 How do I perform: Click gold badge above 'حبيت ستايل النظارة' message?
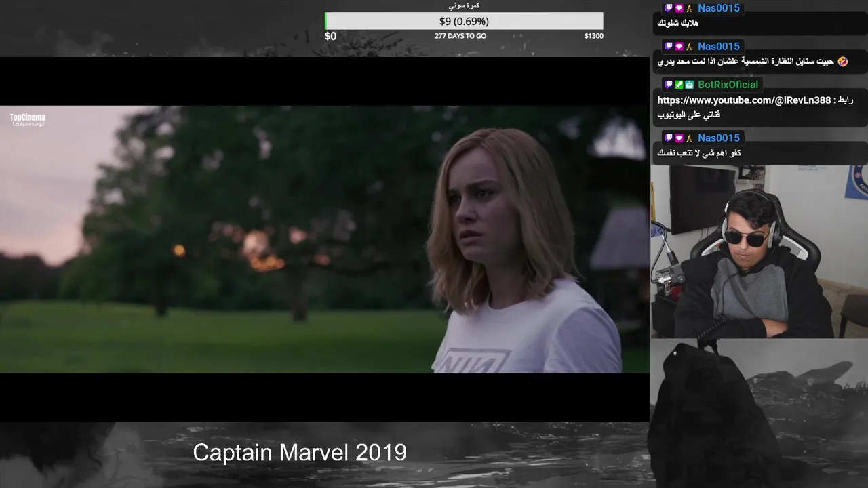(x=689, y=47)
